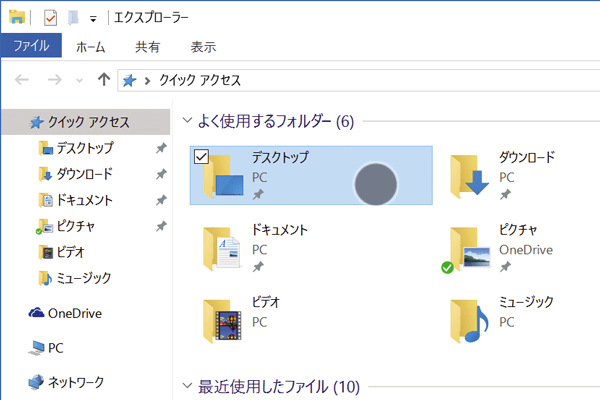Switch to the ホーム ribbon tab

(90, 47)
